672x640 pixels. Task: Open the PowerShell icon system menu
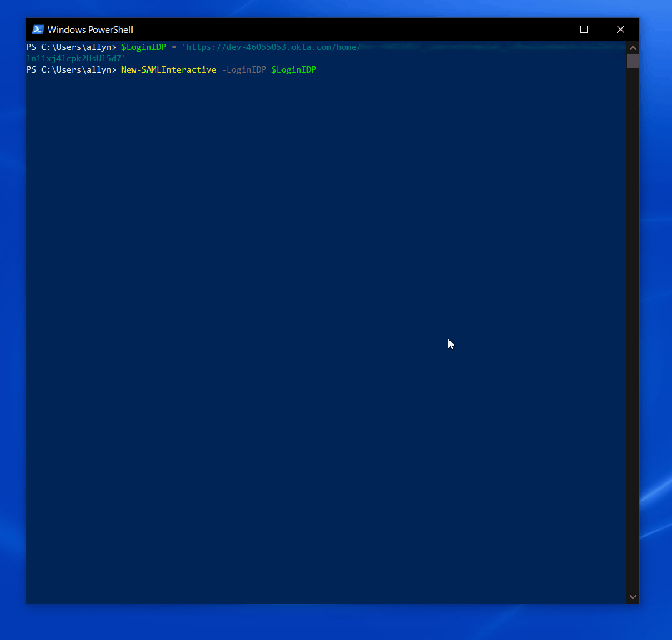point(38,29)
